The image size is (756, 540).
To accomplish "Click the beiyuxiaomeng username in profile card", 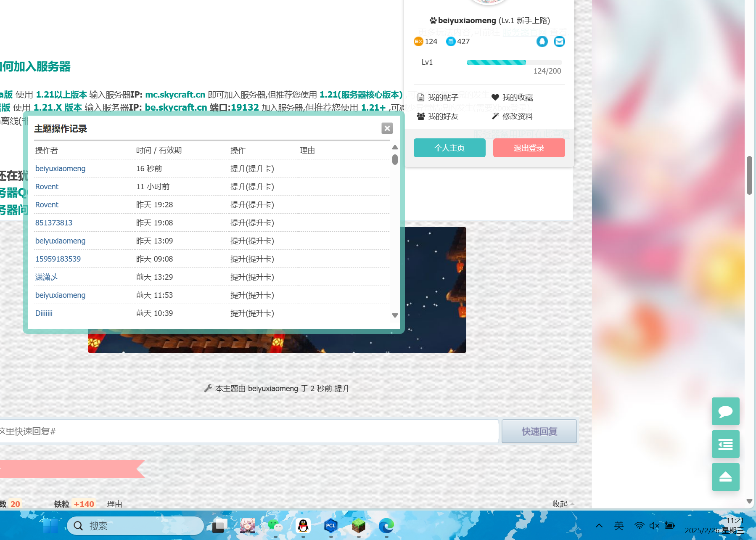I will click(x=467, y=20).
